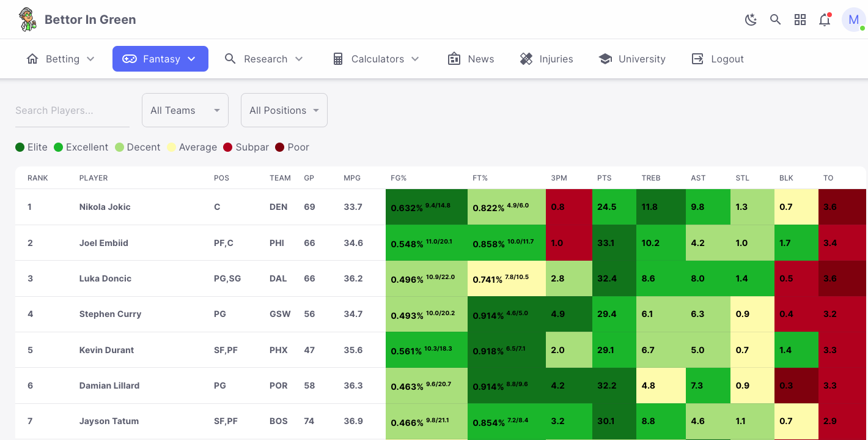
Task: Select player Kevin Durant
Action: pos(107,350)
